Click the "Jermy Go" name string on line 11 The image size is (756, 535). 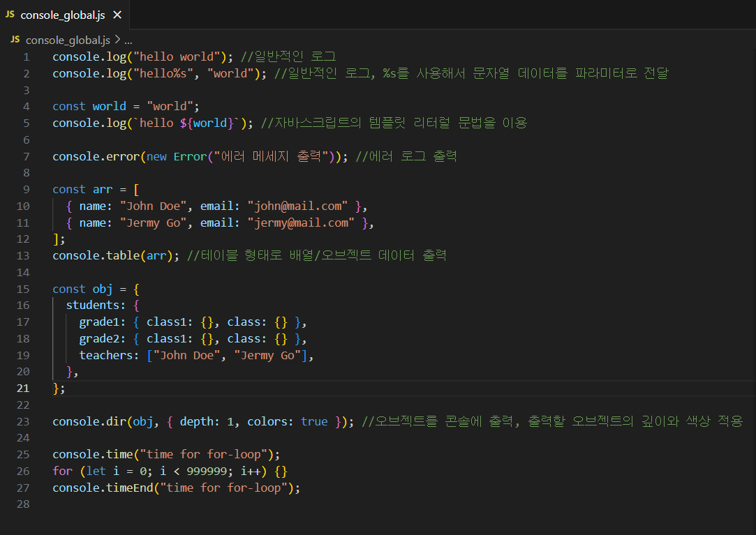[x=154, y=223]
